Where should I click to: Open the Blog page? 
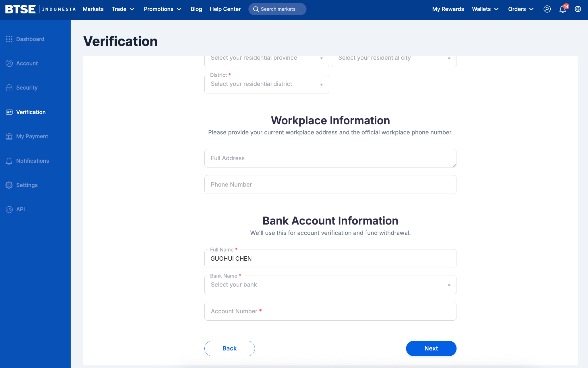pos(196,9)
